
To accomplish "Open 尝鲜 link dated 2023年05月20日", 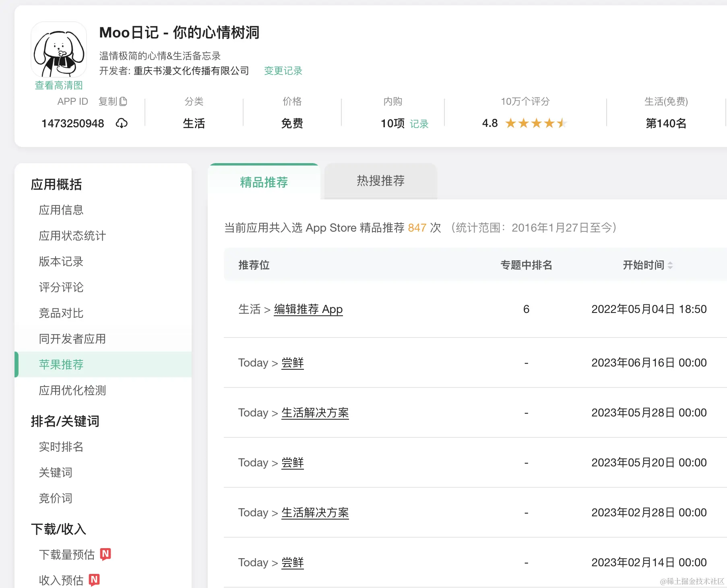I will pyautogui.click(x=293, y=463).
